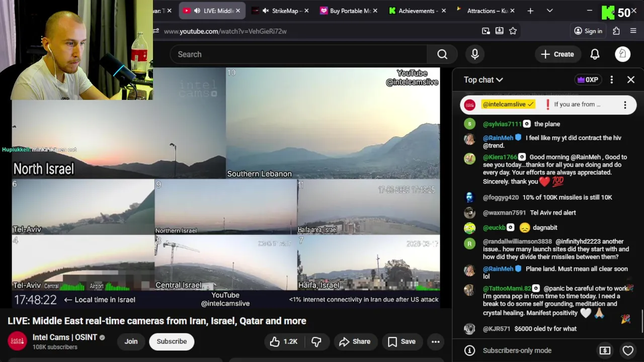Click the @TattooMami.82 chat username
Screen dimensions: 644x362
point(507,289)
